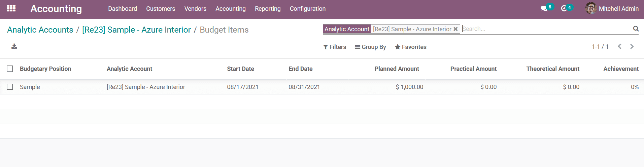Go to previous page arrow
The image size is (644, 167).
[619, 47]
